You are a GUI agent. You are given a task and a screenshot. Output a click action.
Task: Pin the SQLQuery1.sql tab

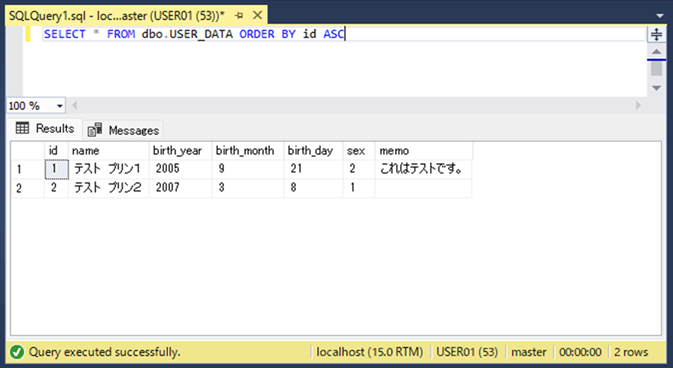point(239,16)
